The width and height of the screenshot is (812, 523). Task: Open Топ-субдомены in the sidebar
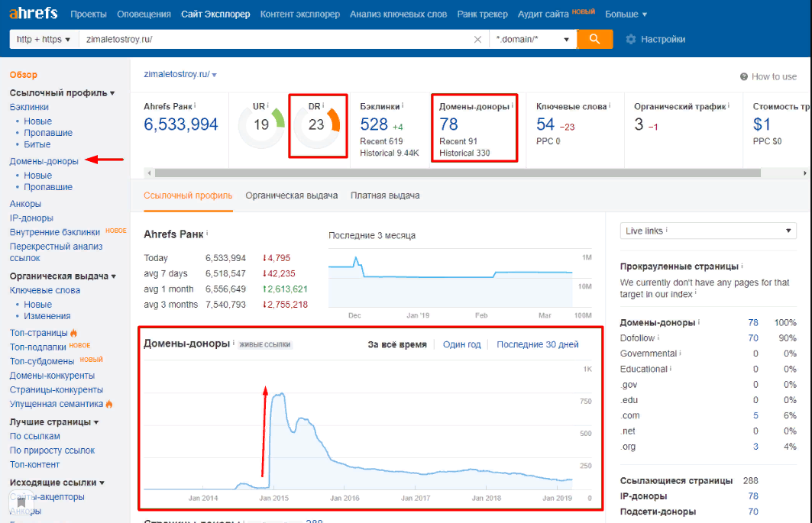click(42, 361)
